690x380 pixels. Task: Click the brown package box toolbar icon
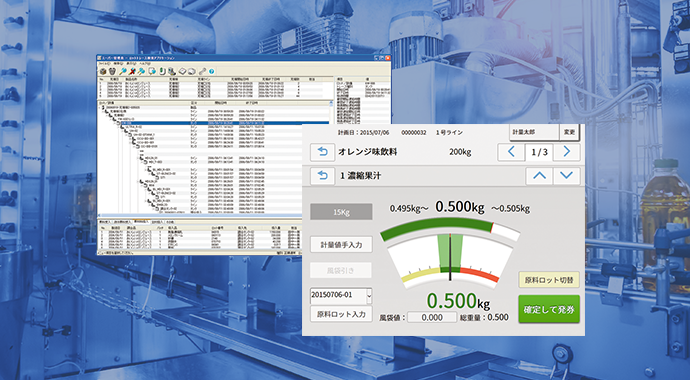(103, 71)
